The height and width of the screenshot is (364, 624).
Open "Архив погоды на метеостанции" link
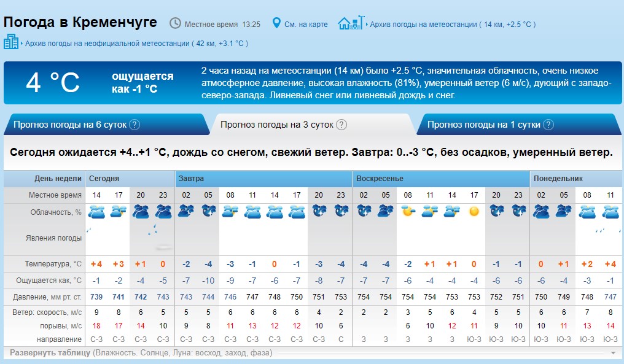coord(423,25)
